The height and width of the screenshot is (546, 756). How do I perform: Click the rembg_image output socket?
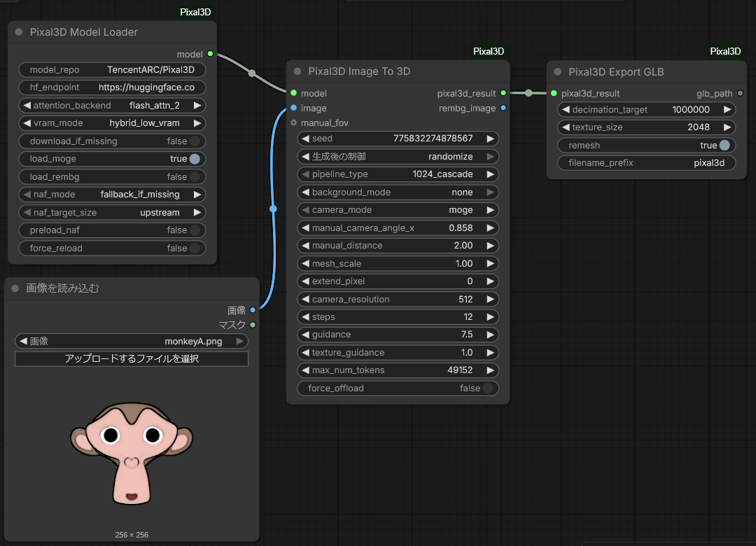point(503,108)
